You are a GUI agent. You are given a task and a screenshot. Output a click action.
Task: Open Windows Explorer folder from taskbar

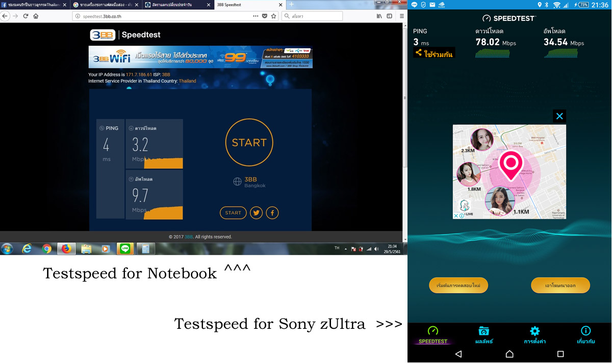click(86, 249)
